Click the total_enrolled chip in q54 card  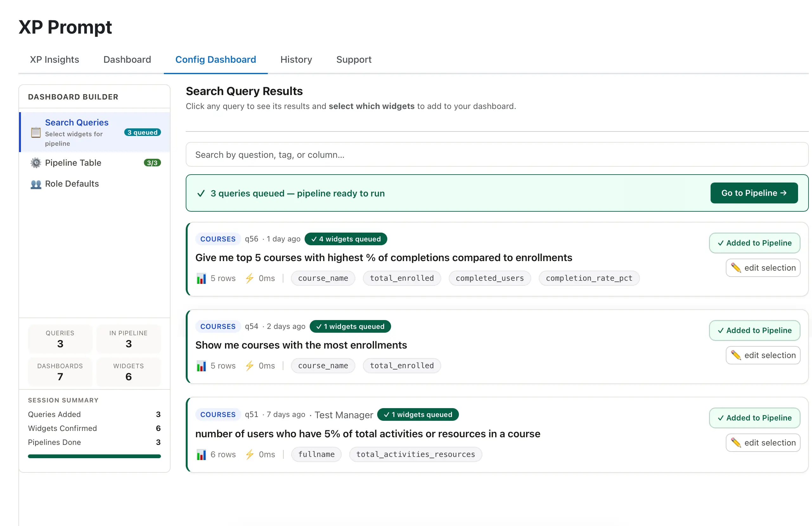tap(402, 366)
